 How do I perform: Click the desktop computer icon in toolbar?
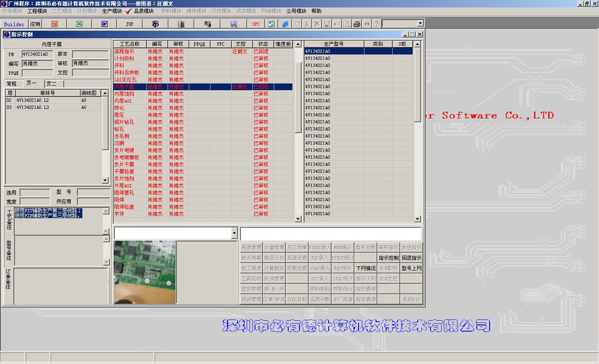coord(234,24)
